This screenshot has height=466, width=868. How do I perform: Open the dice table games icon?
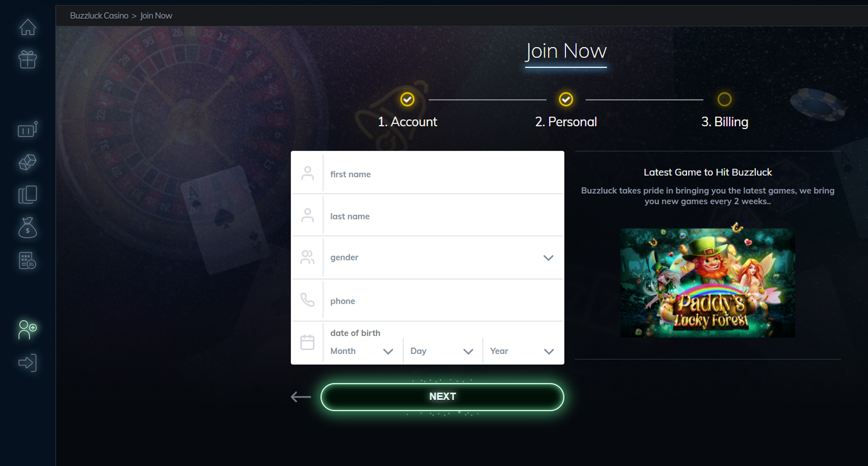[27, 162]
